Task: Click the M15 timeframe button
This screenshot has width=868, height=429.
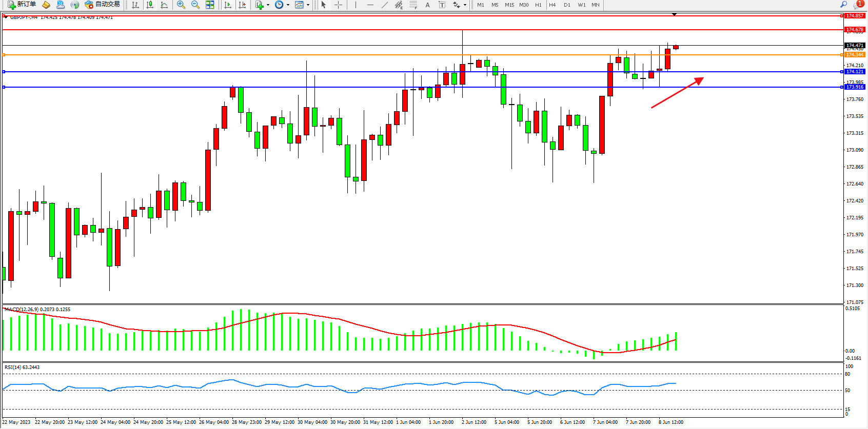Action: [509, 5]
